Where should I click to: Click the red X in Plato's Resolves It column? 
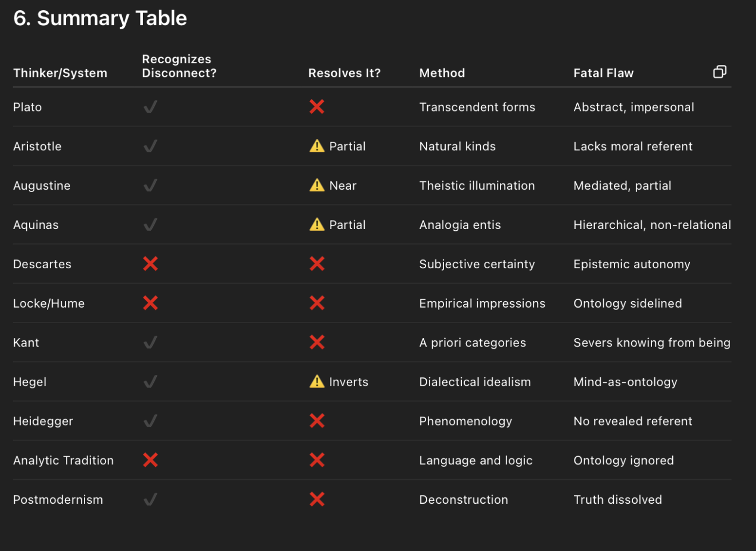tap(317, 107)
